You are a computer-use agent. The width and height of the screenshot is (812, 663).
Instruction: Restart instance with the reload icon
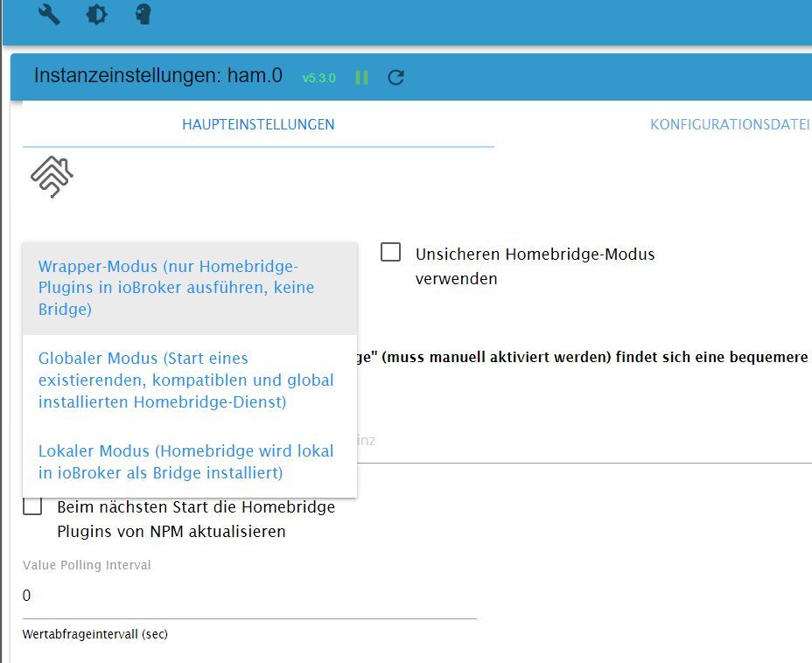(396, 78)
